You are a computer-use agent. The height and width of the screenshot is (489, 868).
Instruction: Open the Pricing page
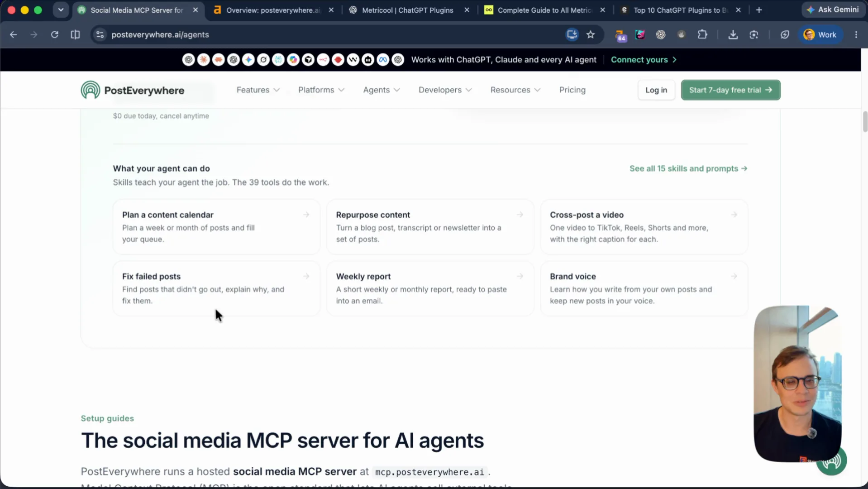[x=572, y=90]
